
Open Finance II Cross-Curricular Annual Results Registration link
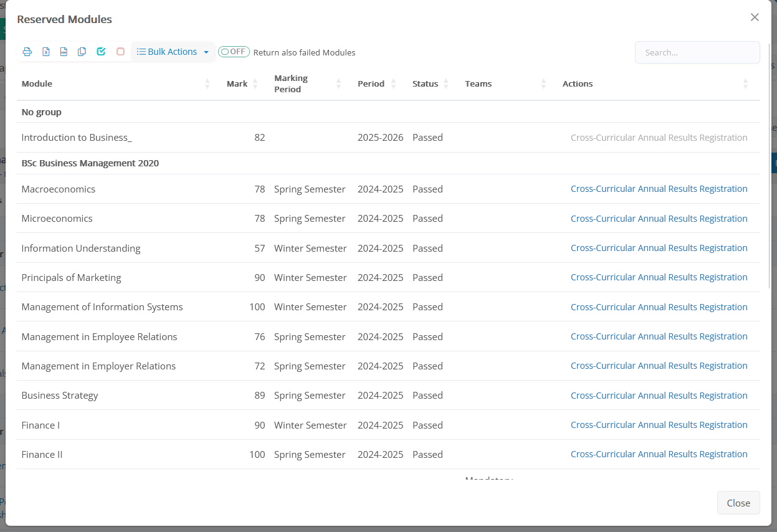point(659,454)
